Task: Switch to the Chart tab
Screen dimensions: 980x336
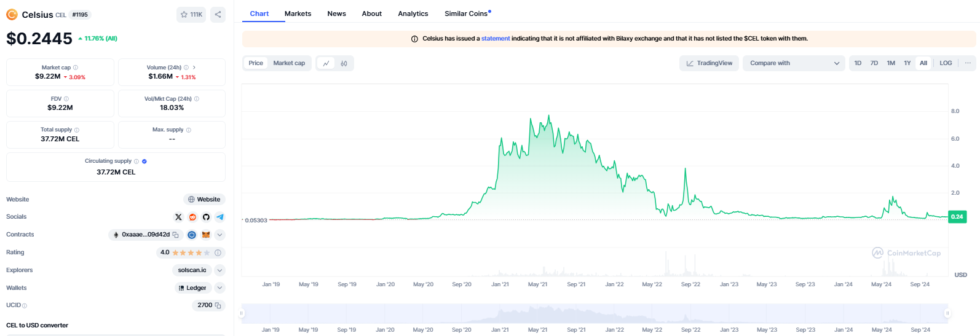Action: click(x=259, y=14)
